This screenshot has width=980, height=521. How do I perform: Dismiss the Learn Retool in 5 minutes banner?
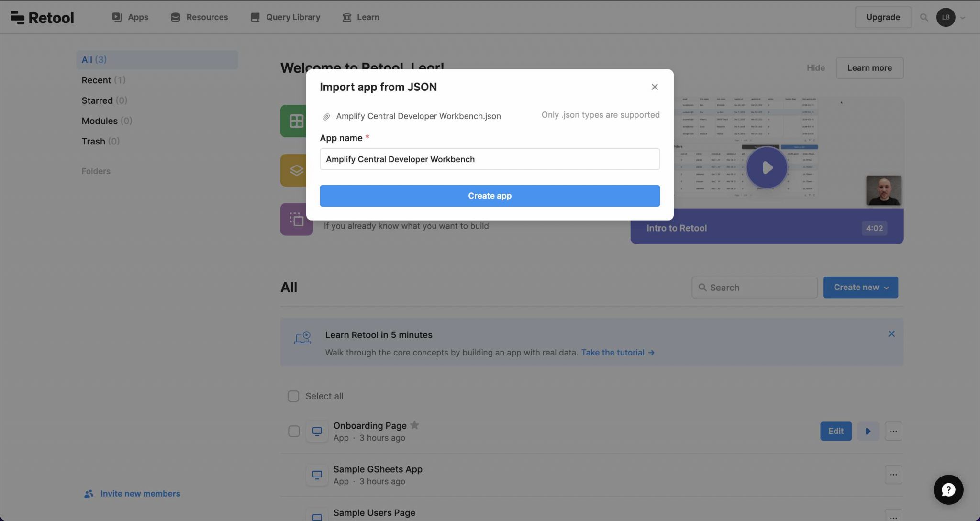pos(891,333)
